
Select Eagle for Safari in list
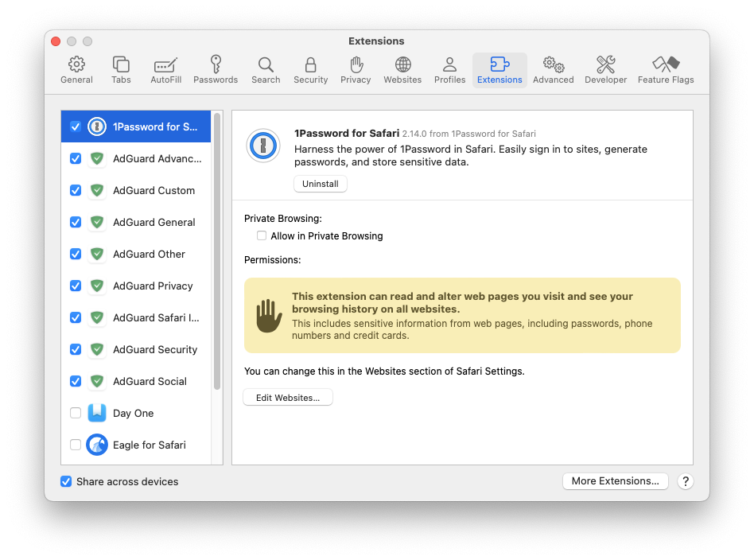[x=149, y=445]
